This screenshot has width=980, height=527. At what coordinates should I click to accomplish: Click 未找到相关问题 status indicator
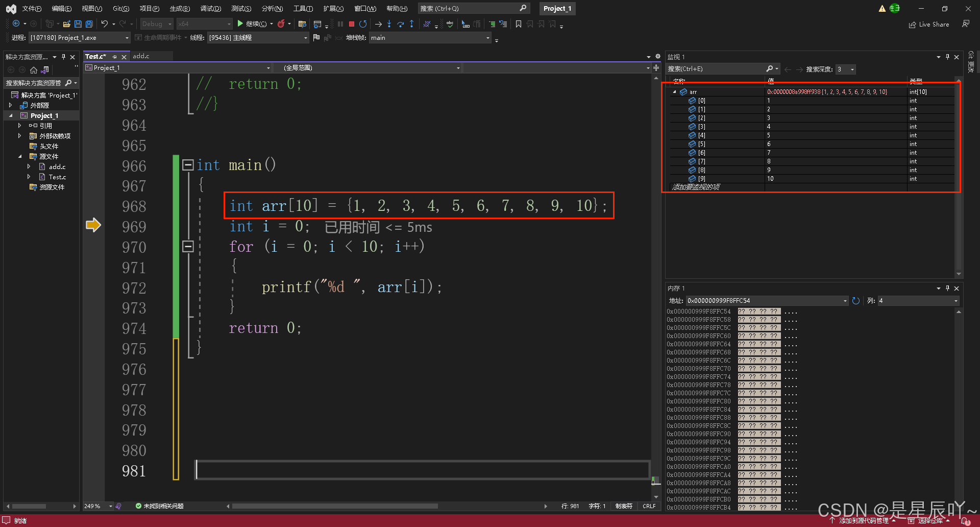pos(160,506)
